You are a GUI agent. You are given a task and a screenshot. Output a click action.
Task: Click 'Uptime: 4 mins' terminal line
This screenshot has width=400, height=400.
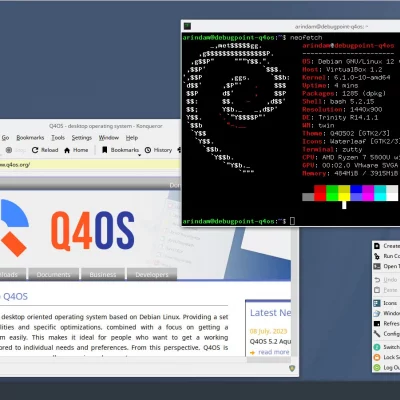pos(330,86)
